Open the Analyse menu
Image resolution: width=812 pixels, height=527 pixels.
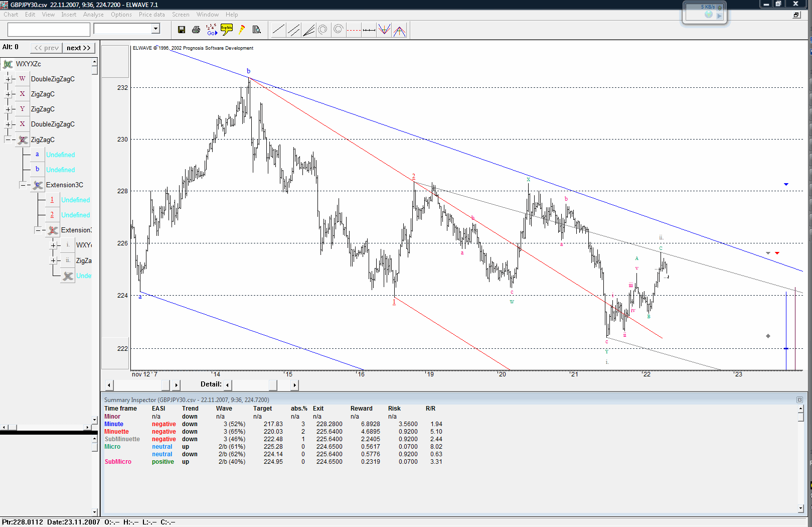[x=93, y=15]
